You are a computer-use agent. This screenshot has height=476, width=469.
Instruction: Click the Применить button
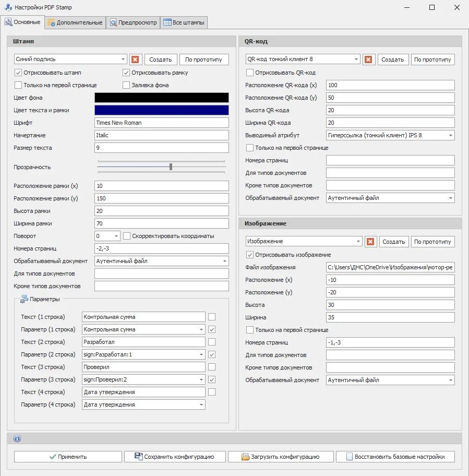pyautogui.click(x=68, y=457)
